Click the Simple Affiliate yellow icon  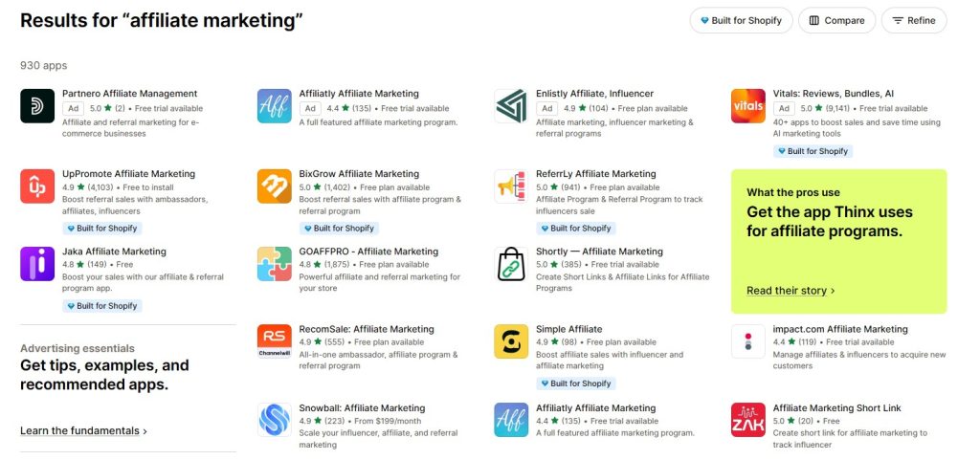(511, 341)
